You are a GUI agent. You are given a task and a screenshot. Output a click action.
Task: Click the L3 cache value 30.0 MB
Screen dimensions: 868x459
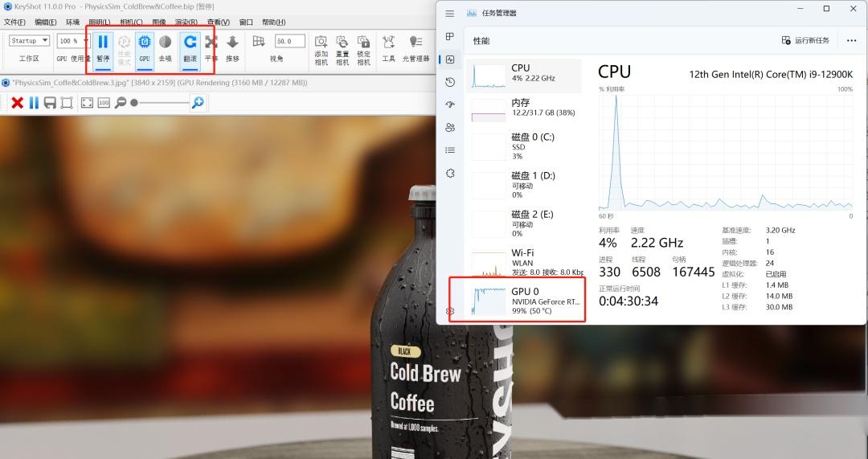click(x=779, y=307)
